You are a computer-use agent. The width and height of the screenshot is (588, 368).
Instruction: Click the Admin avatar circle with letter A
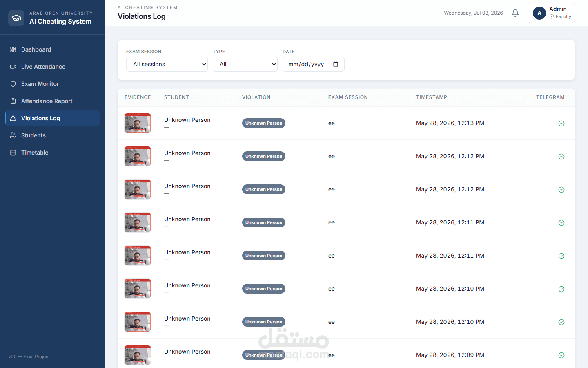(x=539, y=13)
